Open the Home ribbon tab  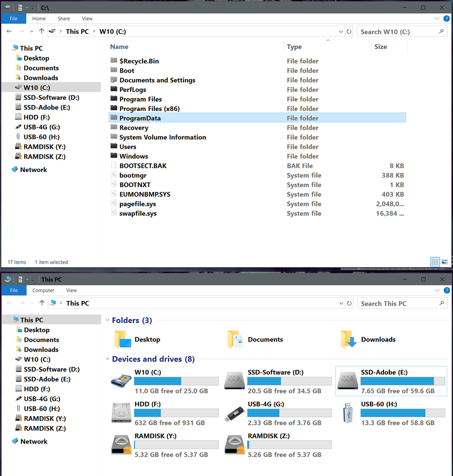tap(39, 19)
